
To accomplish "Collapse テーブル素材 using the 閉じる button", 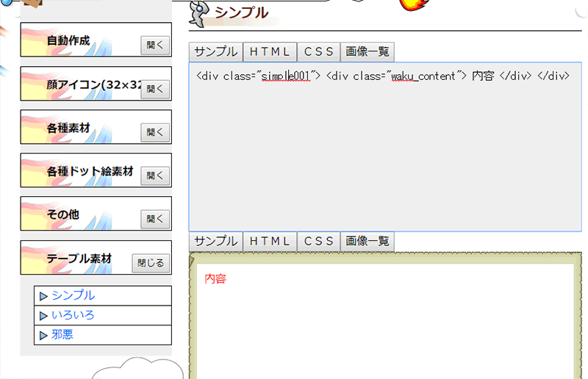I will pyautogui.click(x=151, y=263).
